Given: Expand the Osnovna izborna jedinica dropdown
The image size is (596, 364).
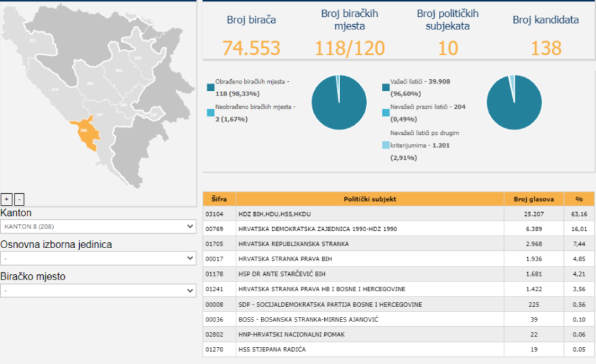Looking at the screenshot, I should (x=98, y=258).
